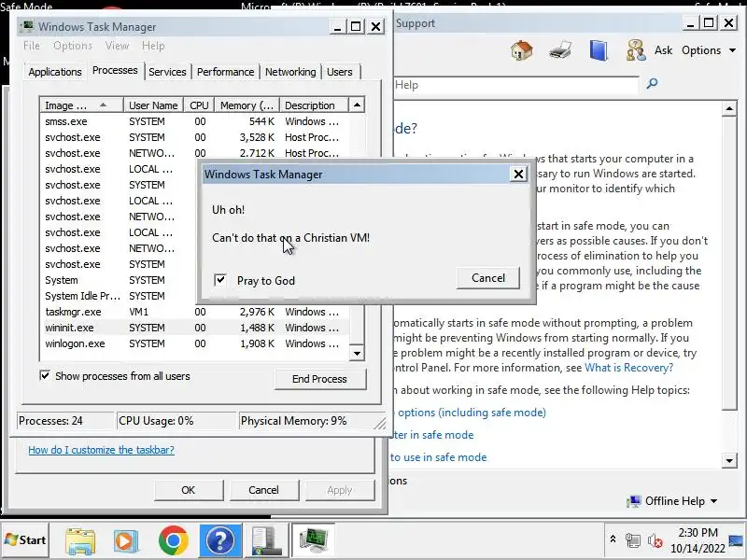Click the muted volume tray icon
The width and height of the screenshot is (747, 560).
(x=655, y=541)
